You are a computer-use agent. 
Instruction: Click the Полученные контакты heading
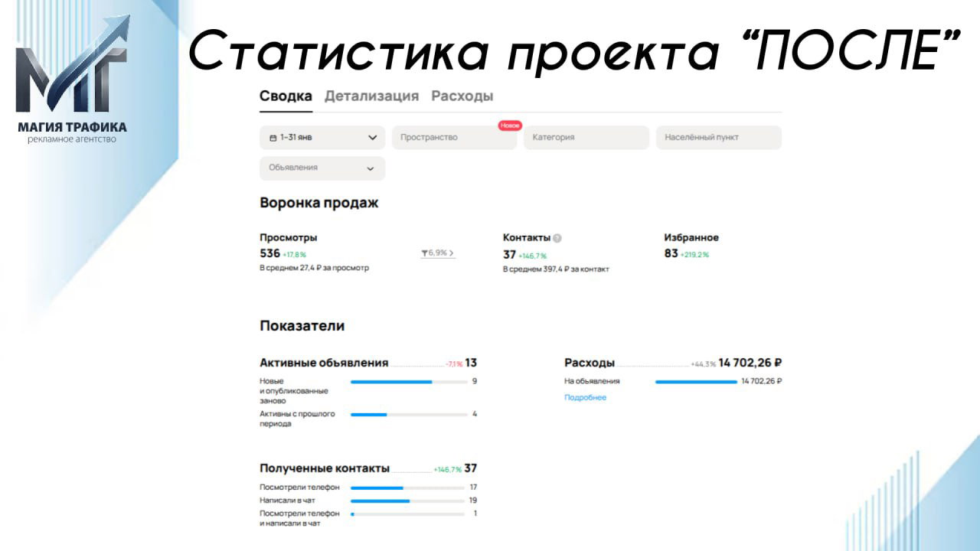coord(325,468)
